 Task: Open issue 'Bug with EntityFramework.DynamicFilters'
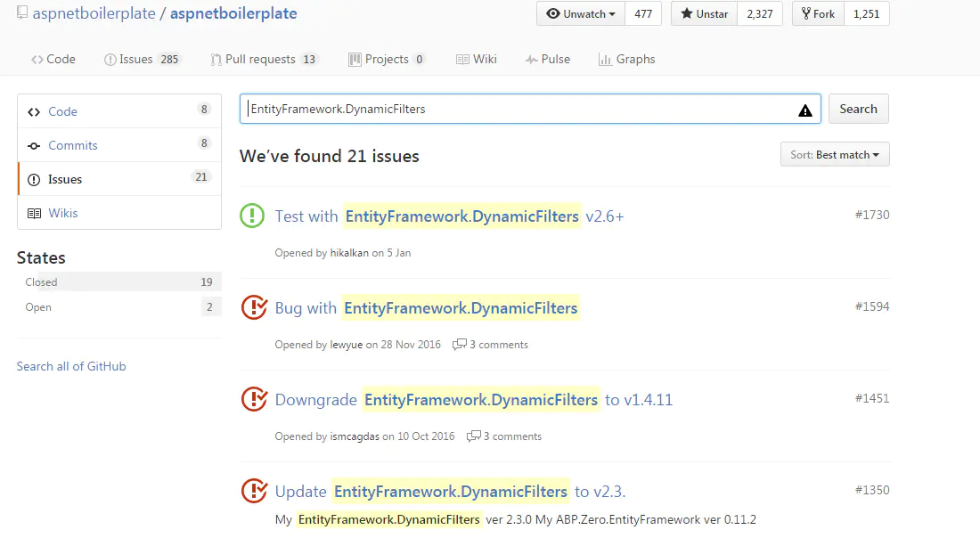426,308
